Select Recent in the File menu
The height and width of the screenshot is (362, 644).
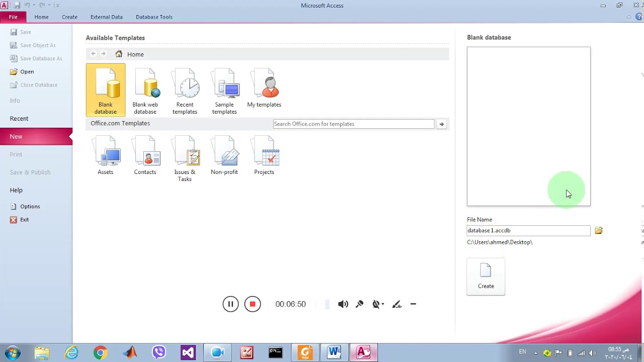[x=36, y=119]
